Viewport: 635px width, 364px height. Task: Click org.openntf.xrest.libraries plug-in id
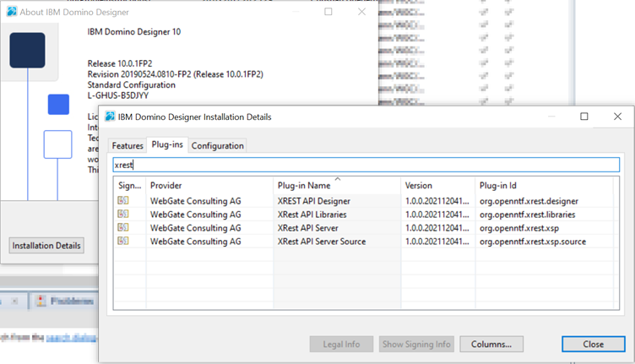coord(527,215)
